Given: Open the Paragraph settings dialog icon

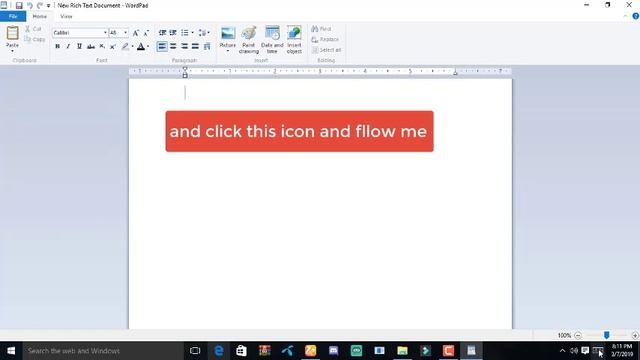Looking at the screenshot, I should pos(207,47).
